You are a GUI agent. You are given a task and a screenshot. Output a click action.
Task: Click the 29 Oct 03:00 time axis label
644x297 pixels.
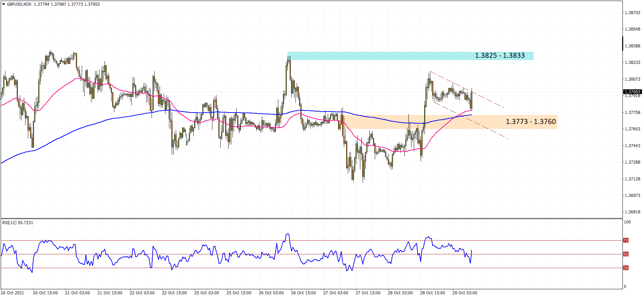pyautogui.click(x=465, y=293)
